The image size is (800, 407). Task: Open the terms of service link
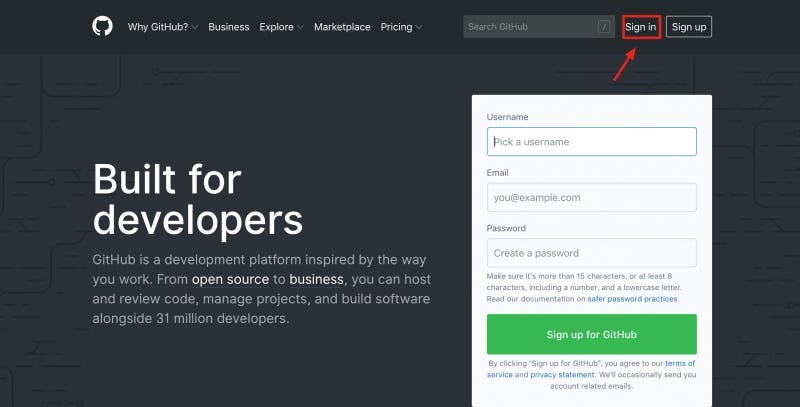[680, 363]
